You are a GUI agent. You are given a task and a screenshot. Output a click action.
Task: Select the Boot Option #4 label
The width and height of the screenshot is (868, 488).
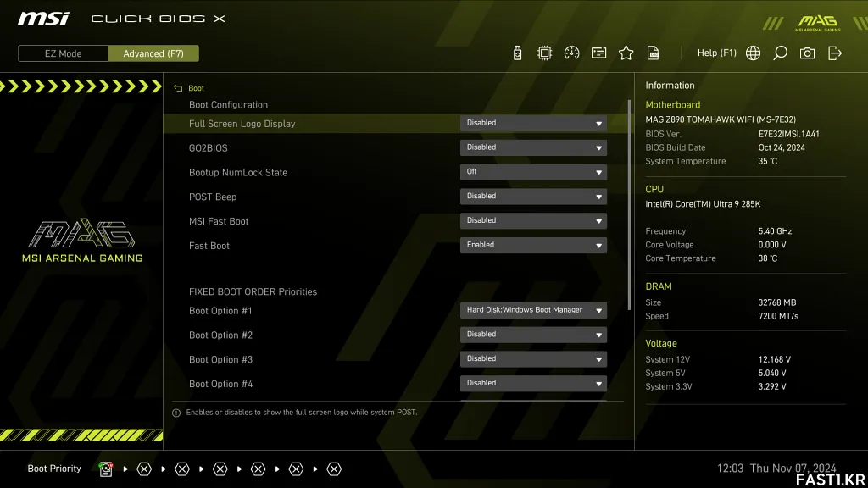tap(220, 384)
